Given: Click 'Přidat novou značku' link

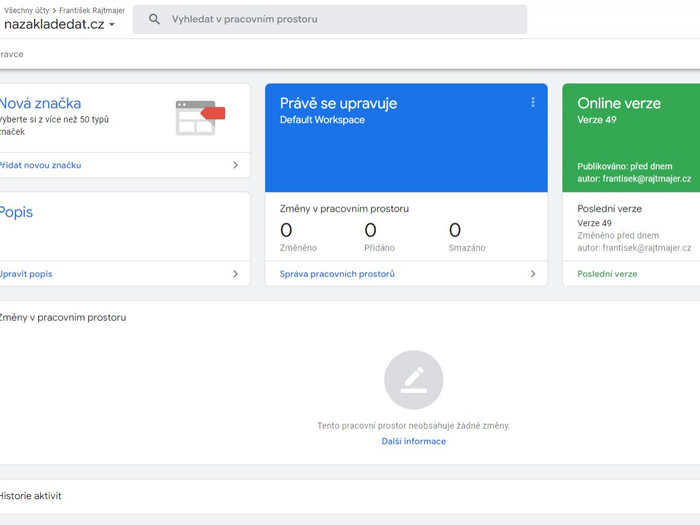Looking at the screenshot, I should coord(41,165).
